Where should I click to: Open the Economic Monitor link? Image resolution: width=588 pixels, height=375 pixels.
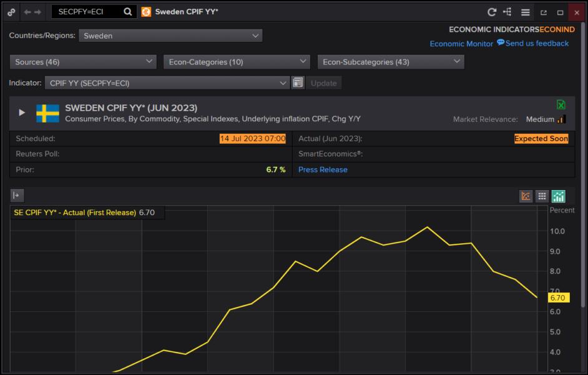coord(461,44)
